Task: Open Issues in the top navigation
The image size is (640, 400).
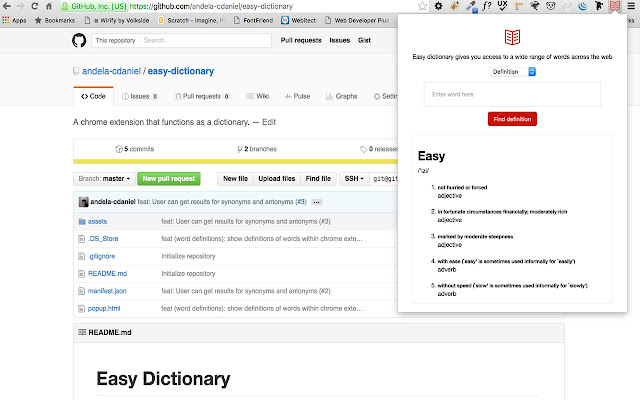Action: click(340, 40)
